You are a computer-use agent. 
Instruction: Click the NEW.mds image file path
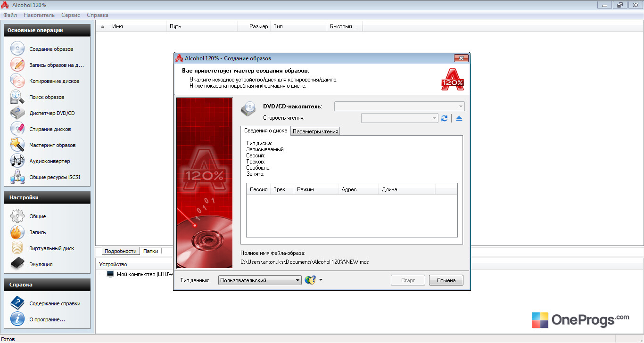tap(305, 261)
